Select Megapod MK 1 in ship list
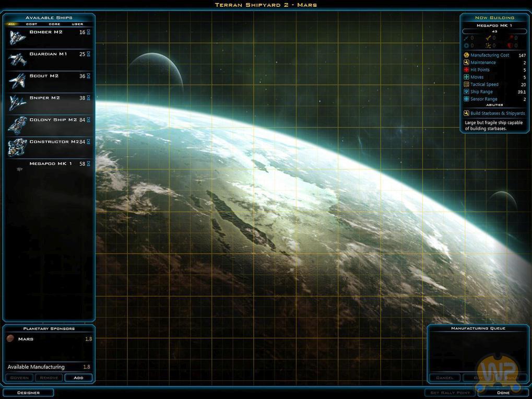 [x=51, y=164]
